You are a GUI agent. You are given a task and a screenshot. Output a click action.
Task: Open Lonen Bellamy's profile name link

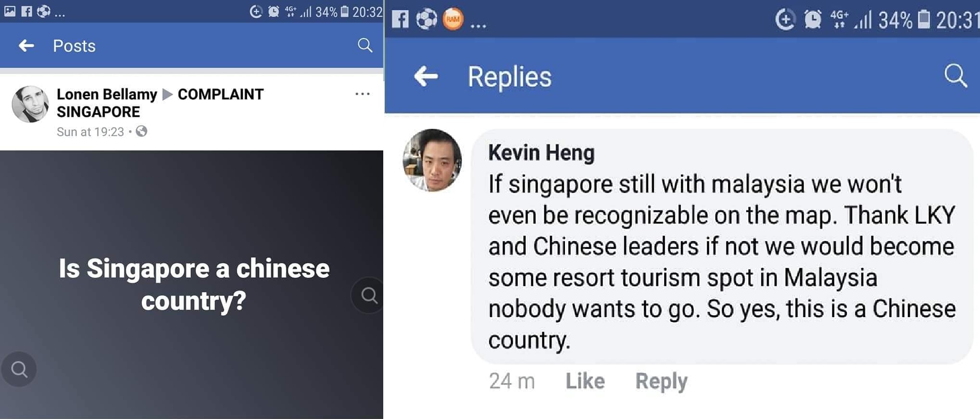pyautogui.click(x=107, y=94)
